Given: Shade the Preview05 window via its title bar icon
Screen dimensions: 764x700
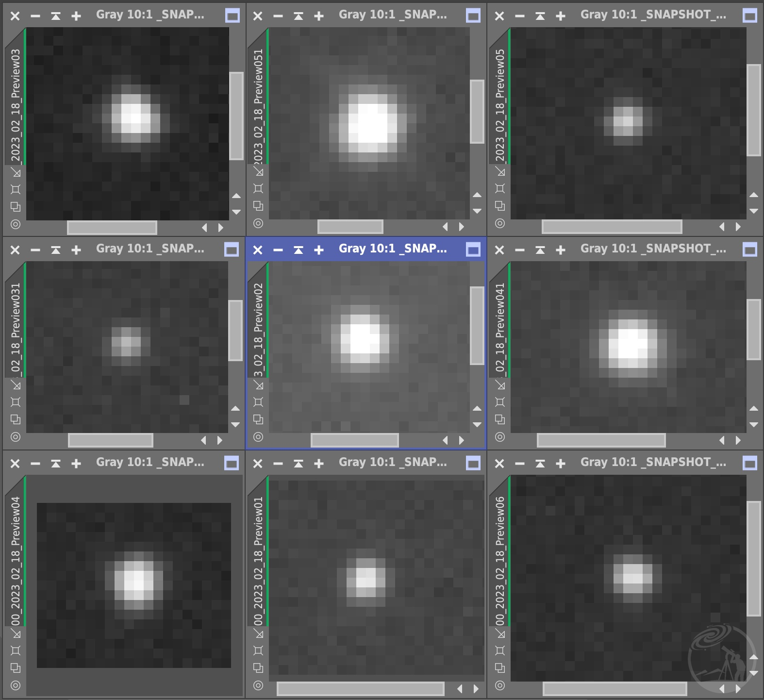Looking at the screenshot, I should 540,16.
